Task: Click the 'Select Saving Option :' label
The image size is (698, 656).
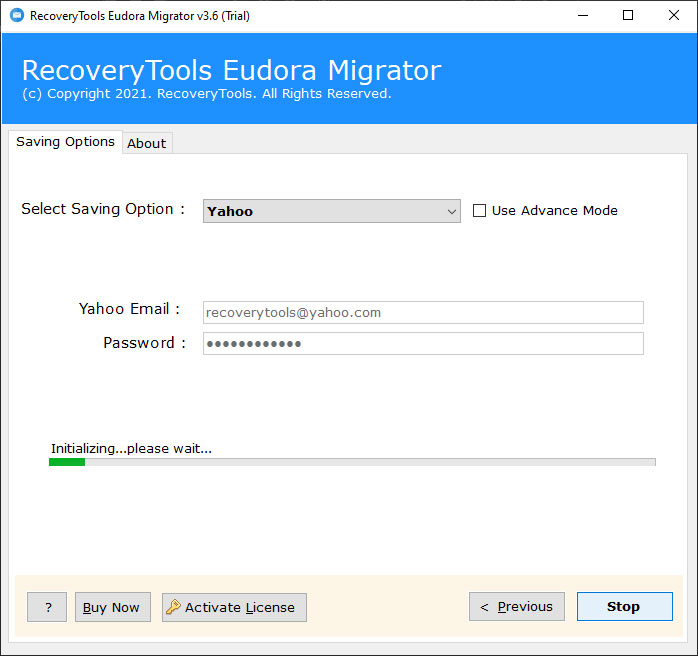Action: click(x=103, y=209)
